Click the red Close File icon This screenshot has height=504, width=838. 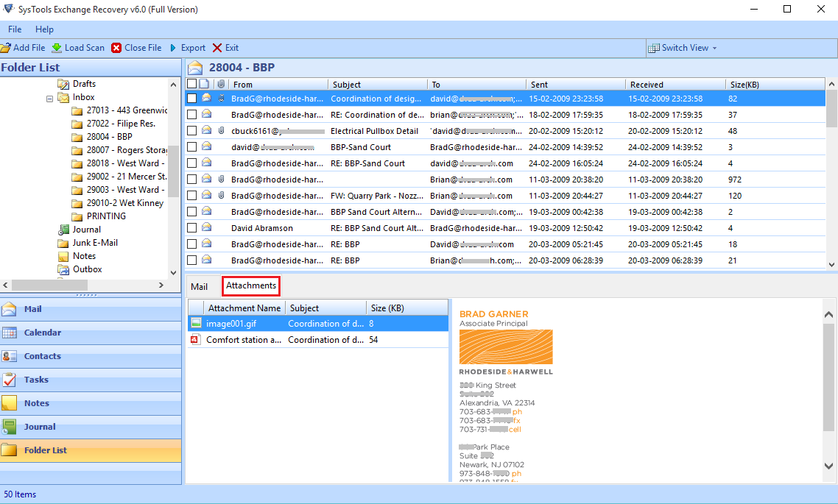click(116, 48)
